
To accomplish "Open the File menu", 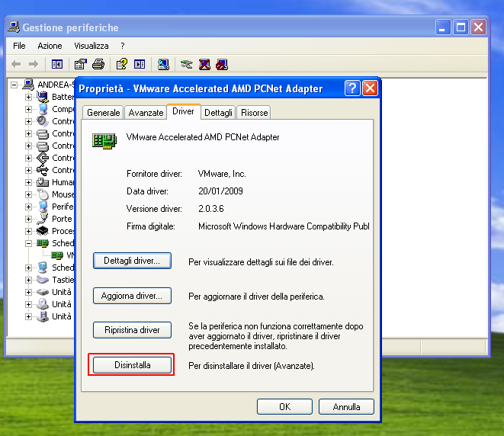I will tap(19, 46).
